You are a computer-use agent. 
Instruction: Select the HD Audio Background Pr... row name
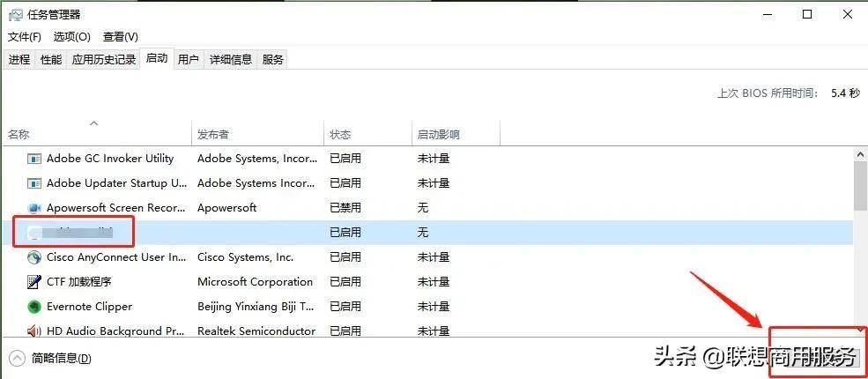(x=117, y=331)
